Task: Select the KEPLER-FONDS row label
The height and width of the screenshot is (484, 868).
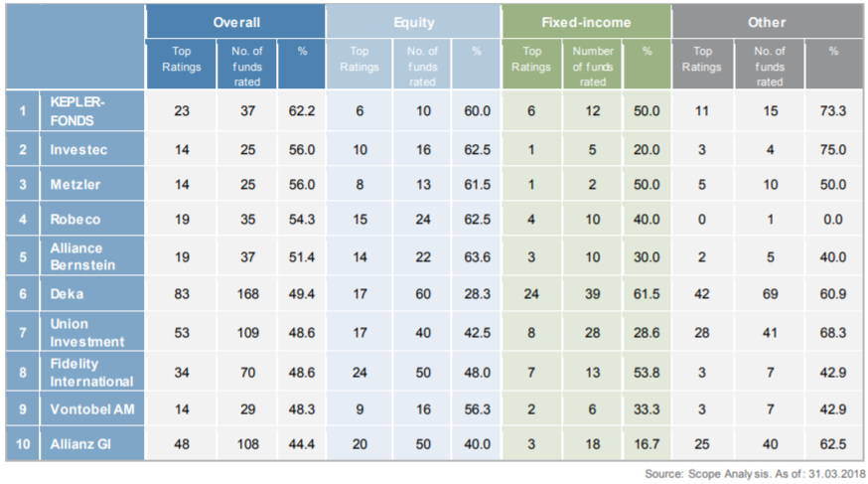Action: point(77,110)
